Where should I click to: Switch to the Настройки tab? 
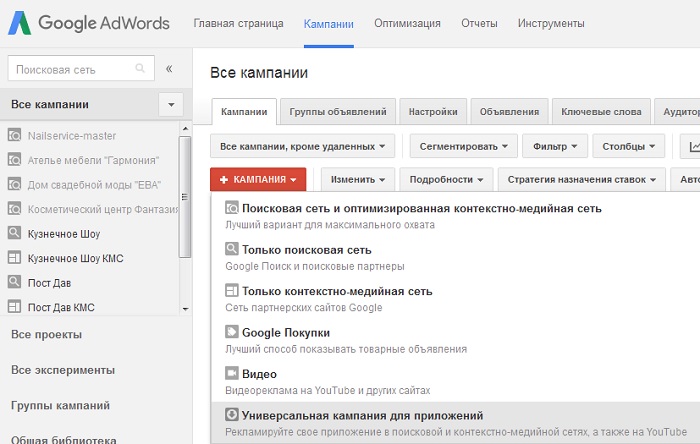(x=433, y=112)
